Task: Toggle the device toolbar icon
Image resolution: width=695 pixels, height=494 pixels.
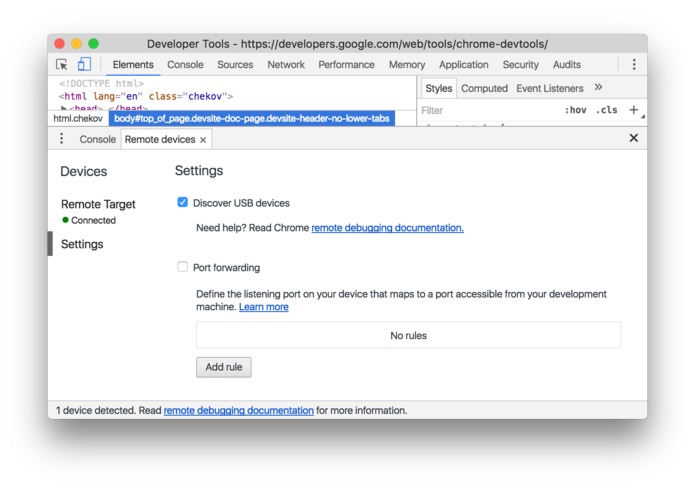Action: point(84,64)
